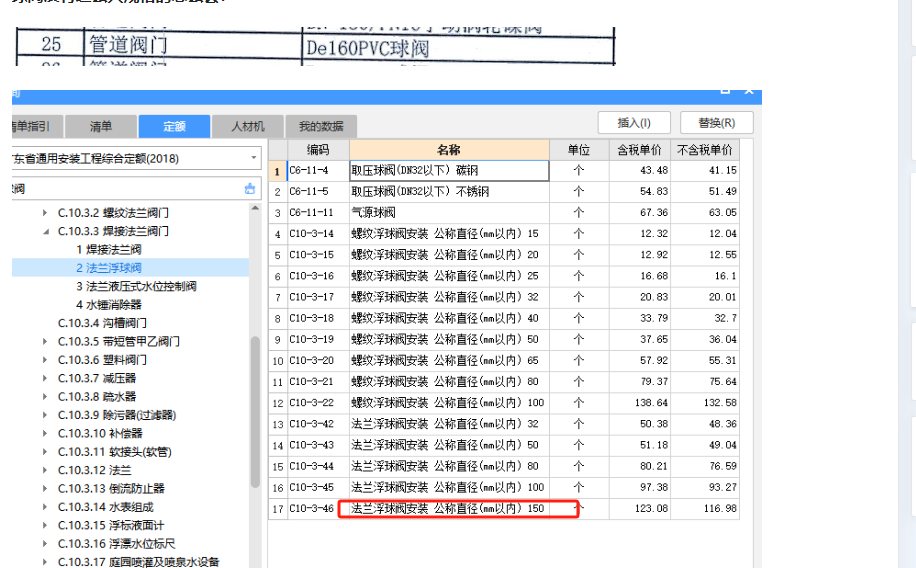Image resolution: width=916 pixels, height=568 pixels.
Task: Select C.10.3.10 补偿器 tree item
Action: 100,433
